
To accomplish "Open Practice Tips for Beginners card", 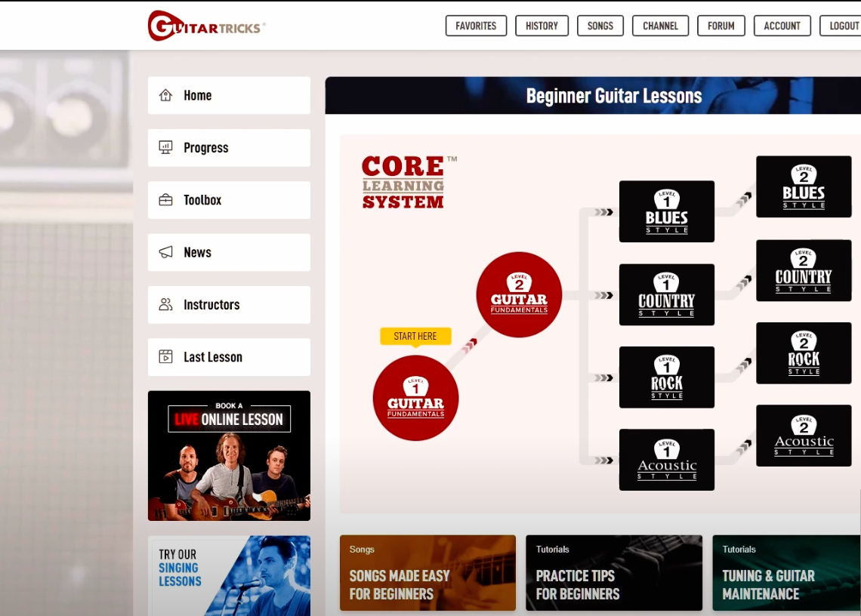I will tap(614, 573).
